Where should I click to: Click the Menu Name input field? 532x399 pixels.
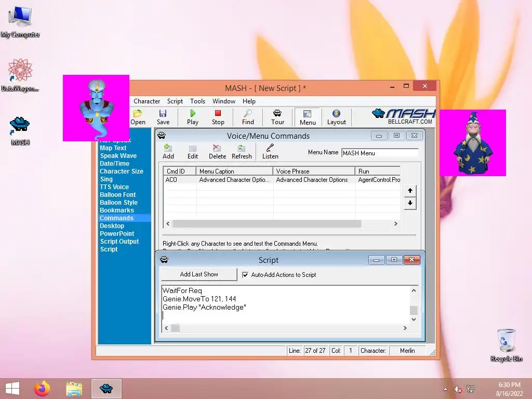pos(380,153)
